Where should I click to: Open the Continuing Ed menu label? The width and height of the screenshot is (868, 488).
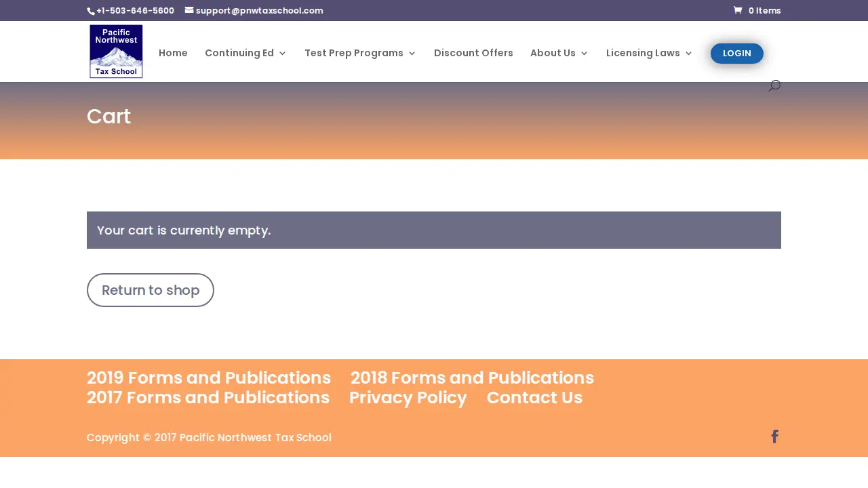pos(239,53)
